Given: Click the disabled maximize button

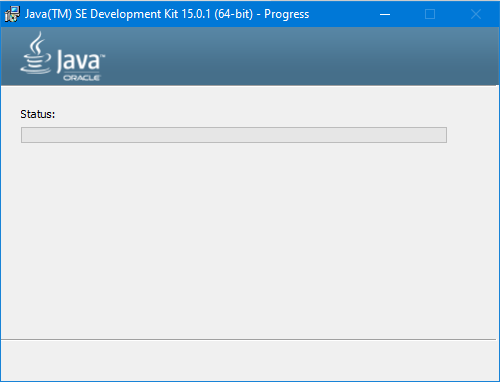Looking at the screenshot, I should click(430, 14).
